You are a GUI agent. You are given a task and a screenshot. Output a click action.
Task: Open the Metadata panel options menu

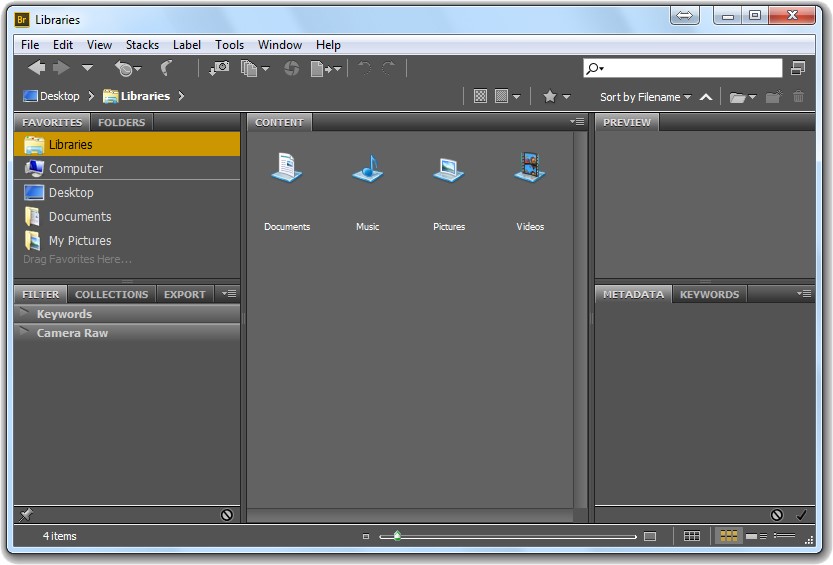click(x=804, y=294)
